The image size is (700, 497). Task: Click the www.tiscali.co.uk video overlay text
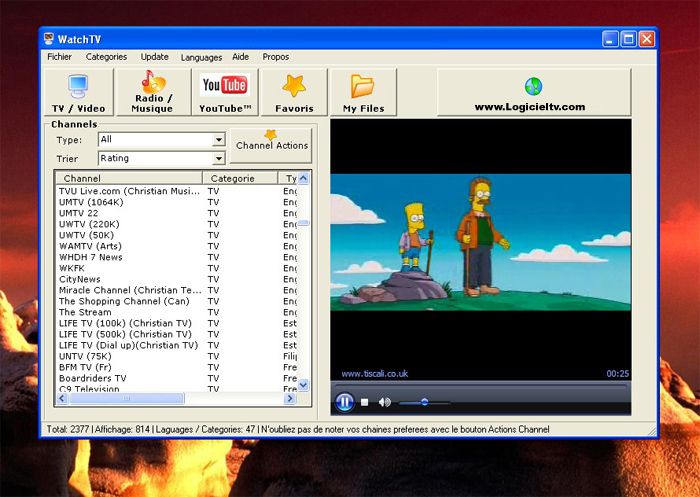click(x=375, y=374)
